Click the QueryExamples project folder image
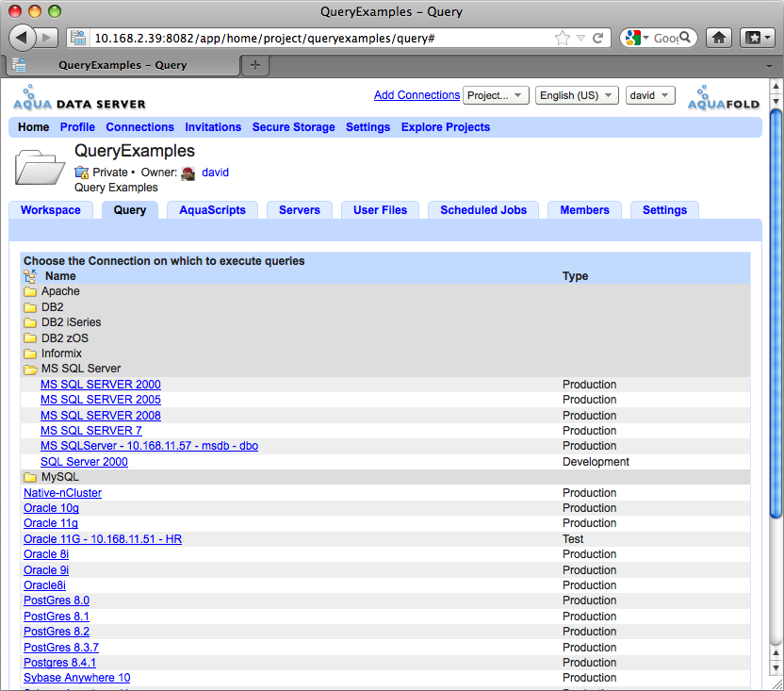 [40, 167]
